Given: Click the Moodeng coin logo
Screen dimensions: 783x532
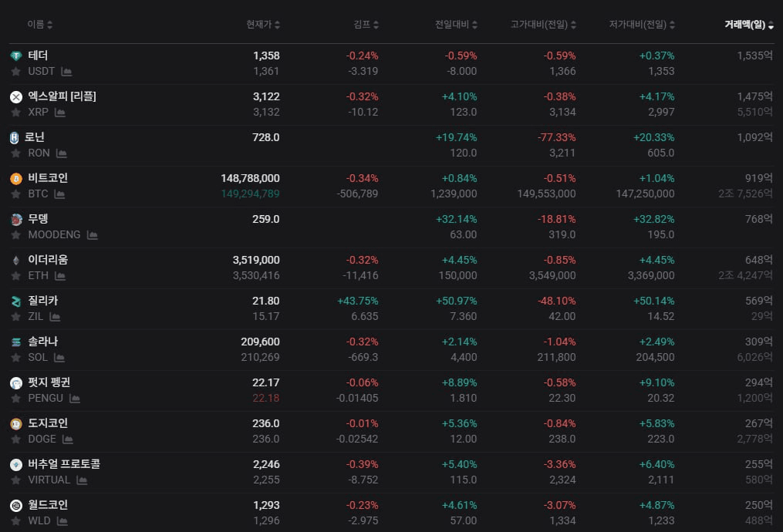Looking at the screenshot, I should coord(16,220).
